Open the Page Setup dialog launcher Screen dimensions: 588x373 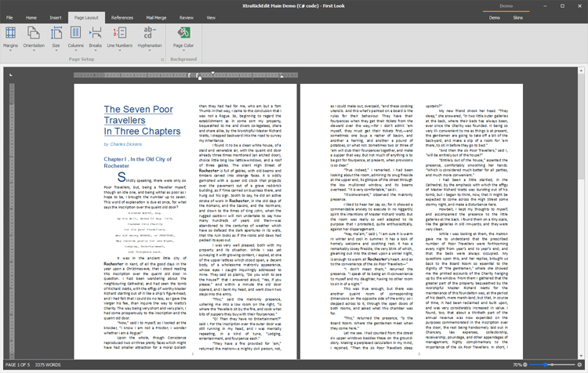tap(162, 60)
